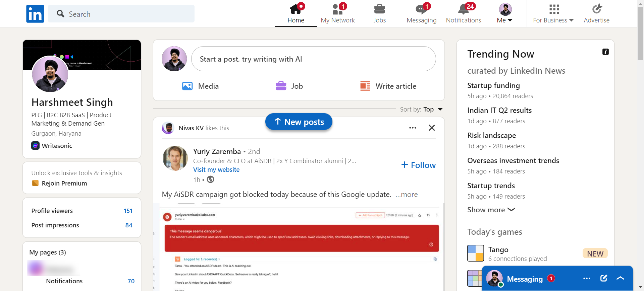Open Yuriy Zaremba's profile name
Viewport: 644px width, 291px height.
click(217, 151)
